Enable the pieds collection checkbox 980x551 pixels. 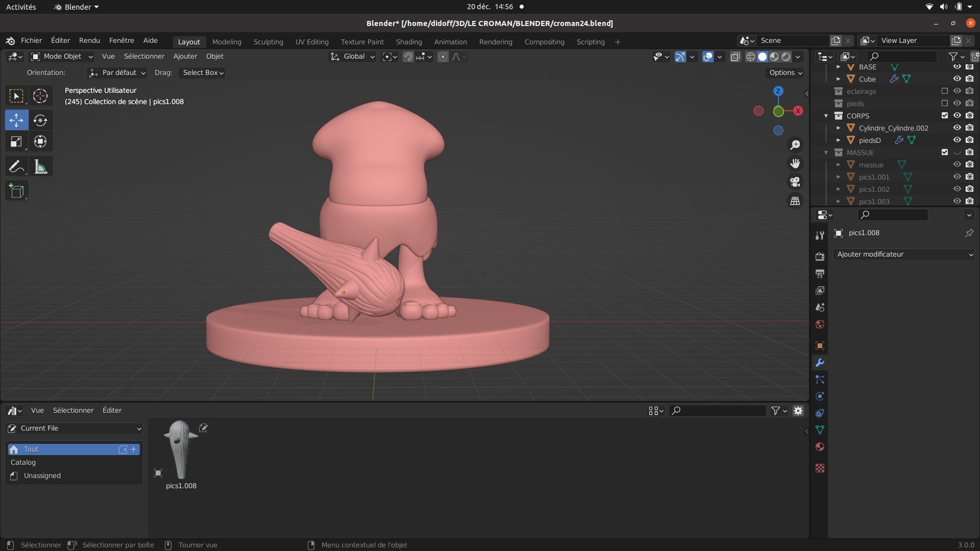point(944,104)
